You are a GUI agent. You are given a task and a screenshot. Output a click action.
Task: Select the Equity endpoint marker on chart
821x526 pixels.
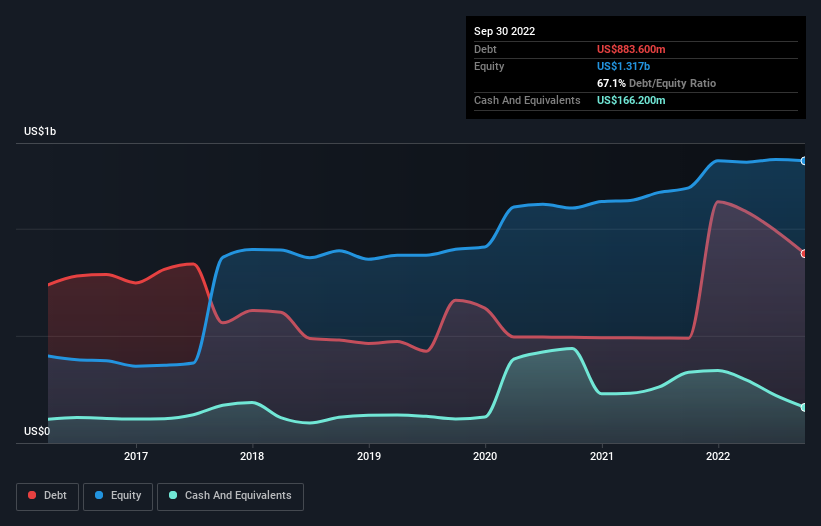point(804,161)
